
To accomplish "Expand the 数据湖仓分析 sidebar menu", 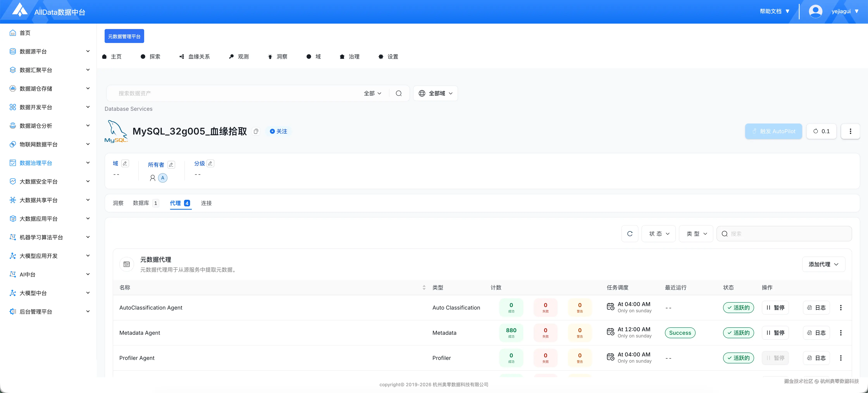I will click(88, 126).
